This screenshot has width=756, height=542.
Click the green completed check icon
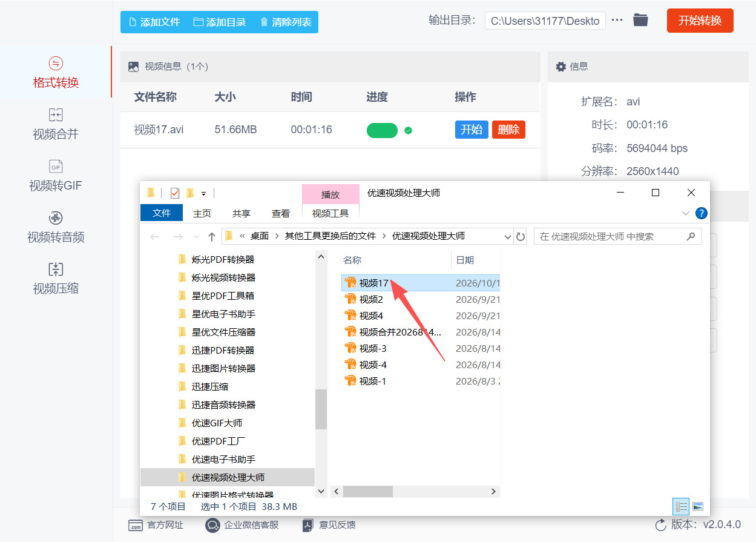408,130
